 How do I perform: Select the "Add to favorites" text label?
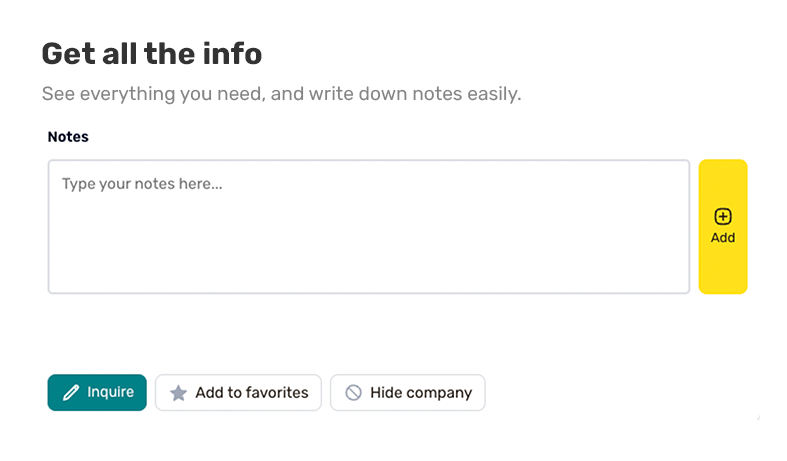click(252, 393)
